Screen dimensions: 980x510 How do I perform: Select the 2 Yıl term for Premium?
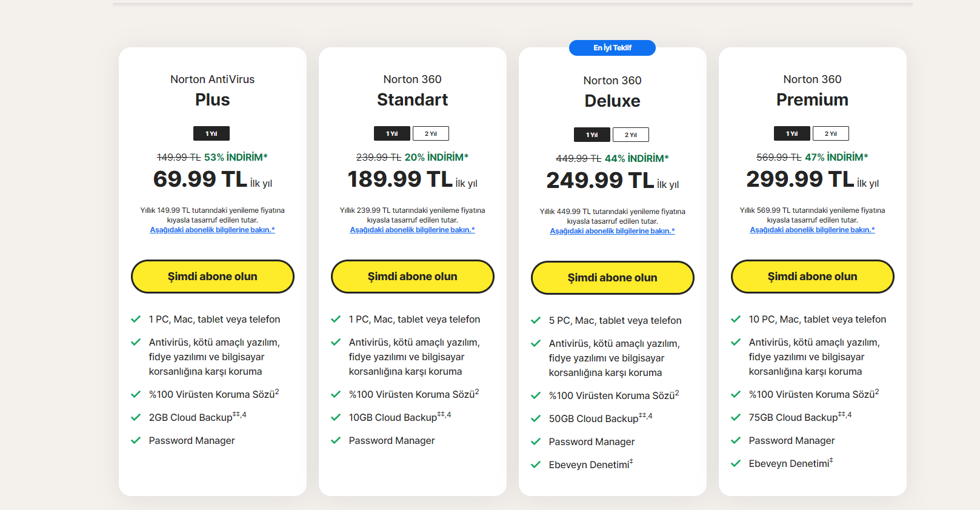[x=831, y=133]
